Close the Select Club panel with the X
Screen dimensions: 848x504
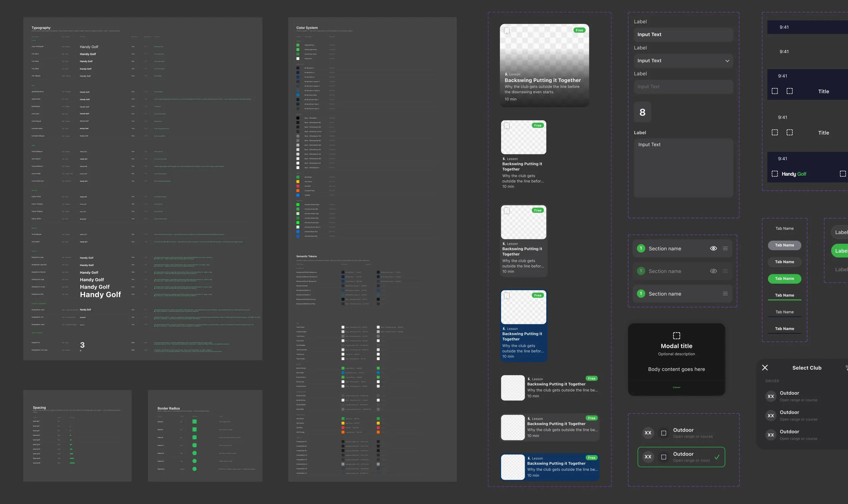[x=765, y=367]
